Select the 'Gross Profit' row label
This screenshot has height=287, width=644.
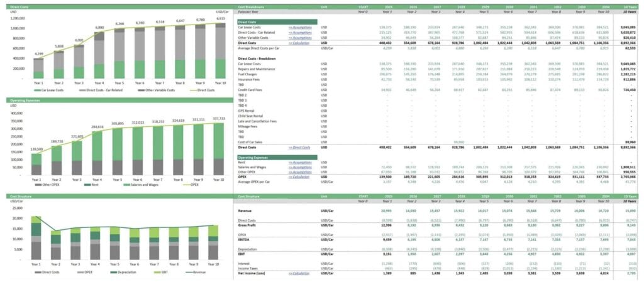(x=247, y=225)
